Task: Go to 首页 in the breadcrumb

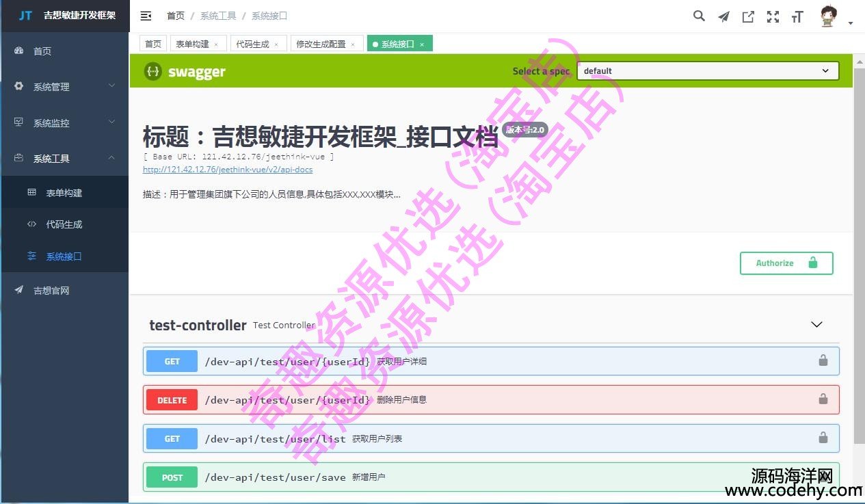Action: [x=176, y=16]
